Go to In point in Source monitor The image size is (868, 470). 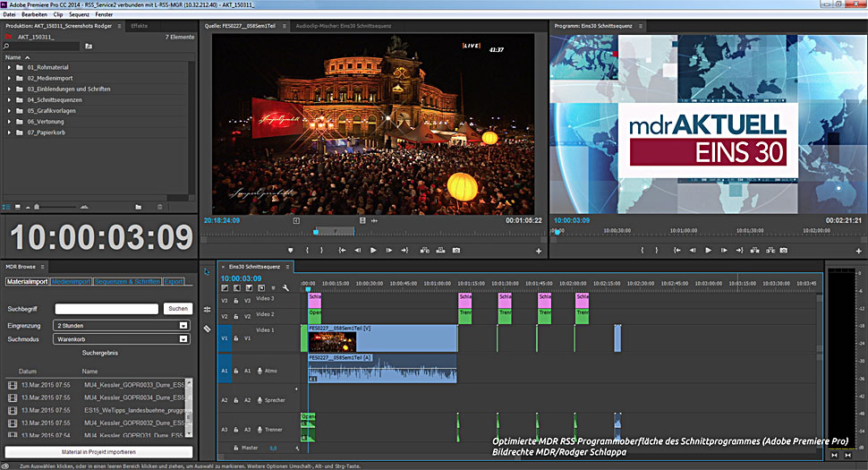tap(342, 251)
